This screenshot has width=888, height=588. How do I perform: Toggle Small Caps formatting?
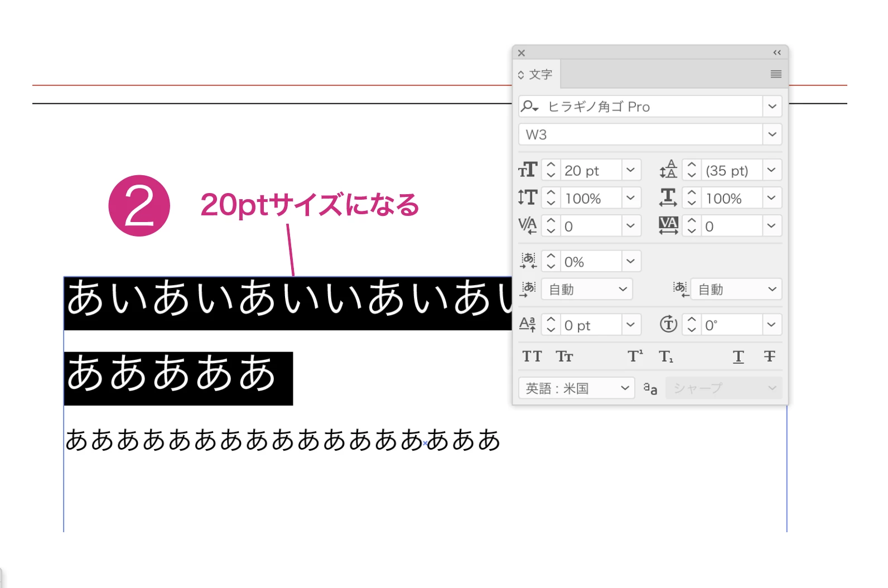pos(564,356)
